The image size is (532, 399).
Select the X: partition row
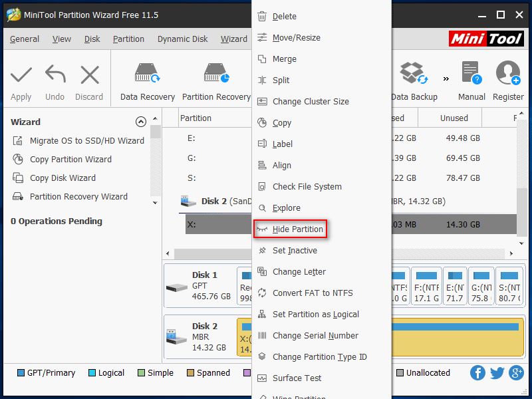point(351,224)
